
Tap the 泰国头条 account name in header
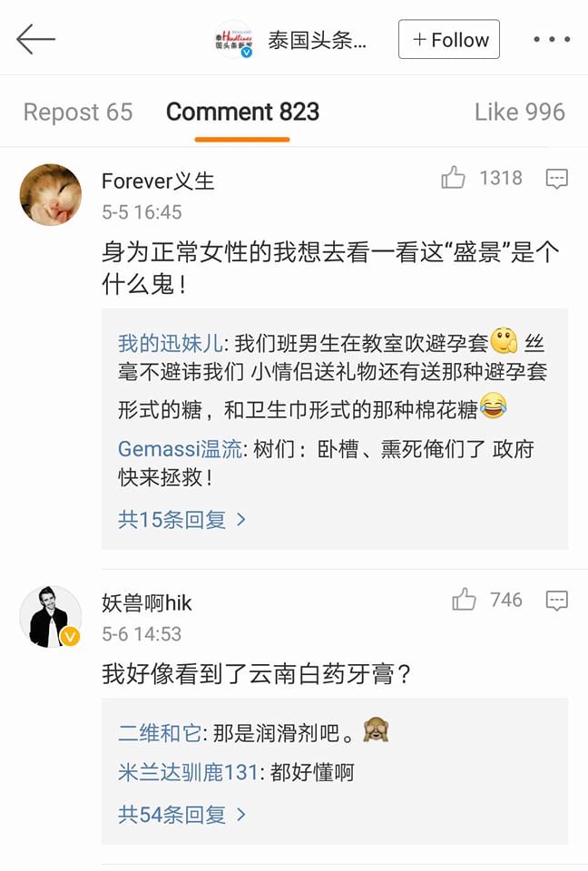click(318, 40)
